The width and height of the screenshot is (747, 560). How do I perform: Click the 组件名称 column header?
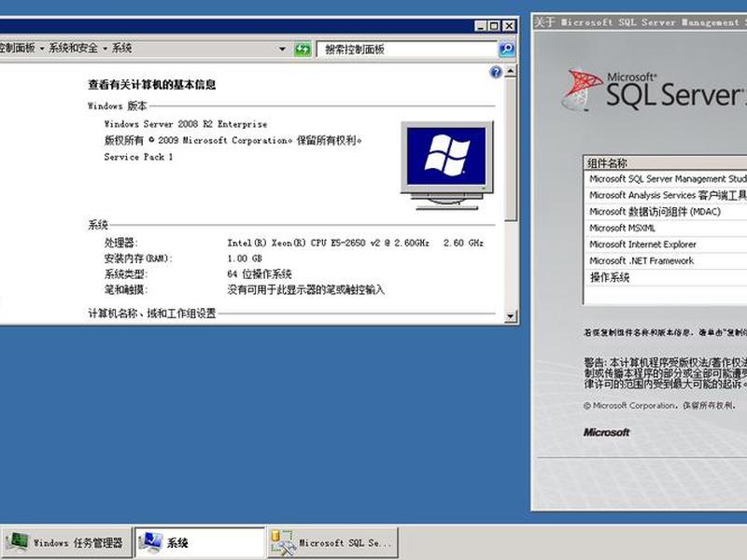tap(666, 163)
